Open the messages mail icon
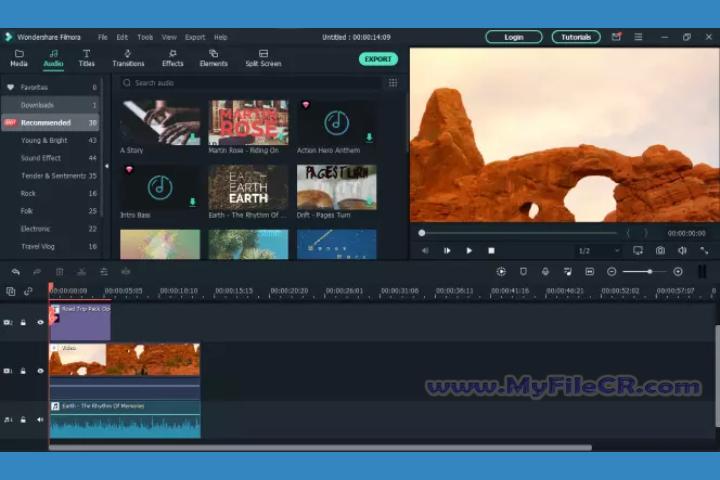 616,37
